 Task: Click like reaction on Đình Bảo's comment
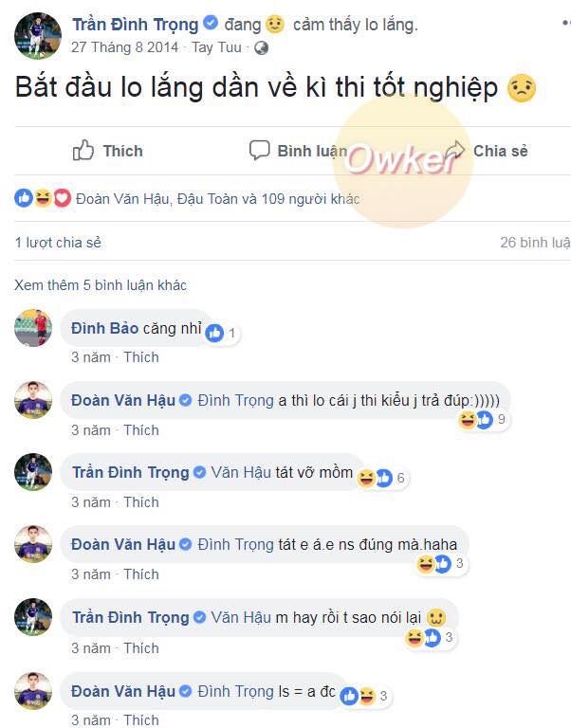coord(214,333)
